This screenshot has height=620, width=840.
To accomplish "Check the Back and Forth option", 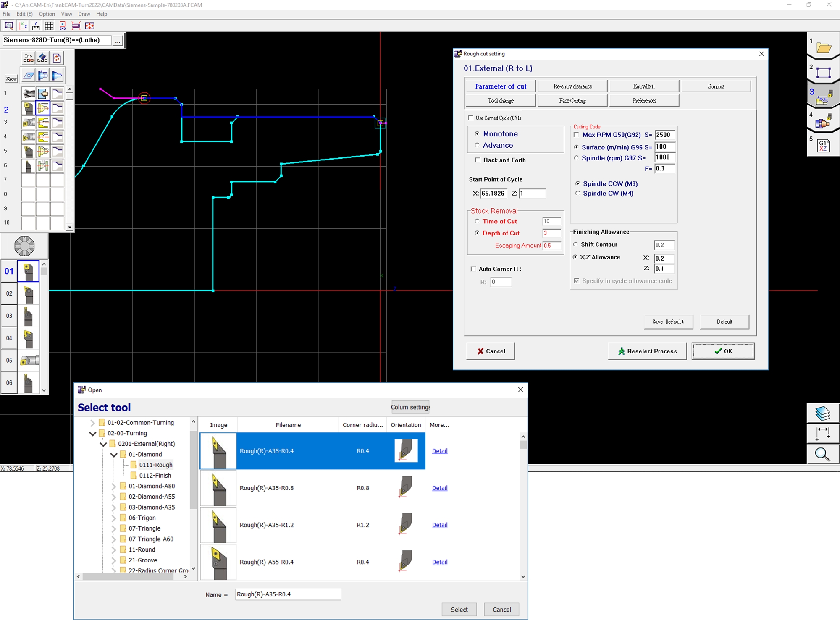I will point(478,160).
